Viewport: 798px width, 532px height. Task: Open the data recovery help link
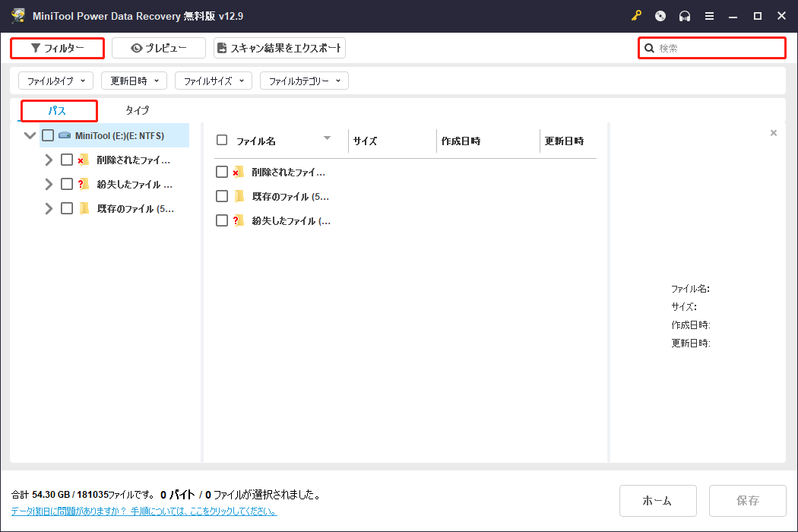pyautogui.click(x=144, y=511)
